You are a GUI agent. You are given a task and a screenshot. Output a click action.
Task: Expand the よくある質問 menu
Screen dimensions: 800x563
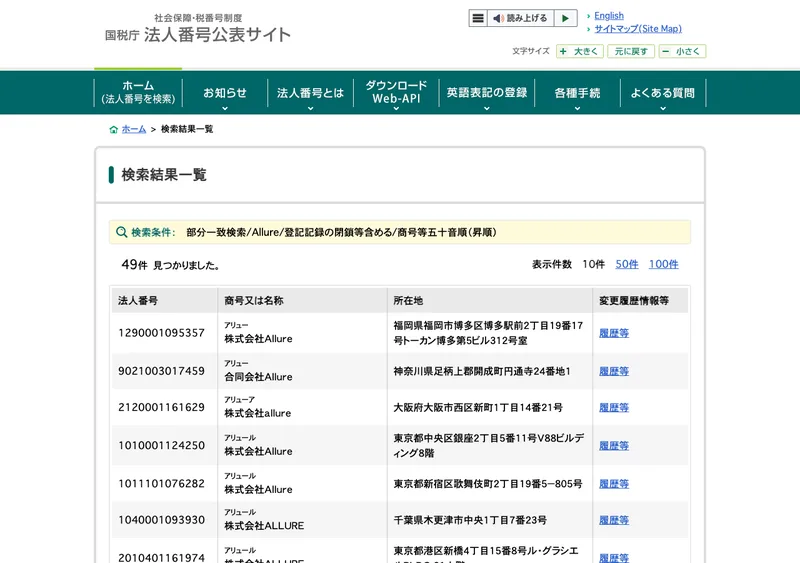663,93
